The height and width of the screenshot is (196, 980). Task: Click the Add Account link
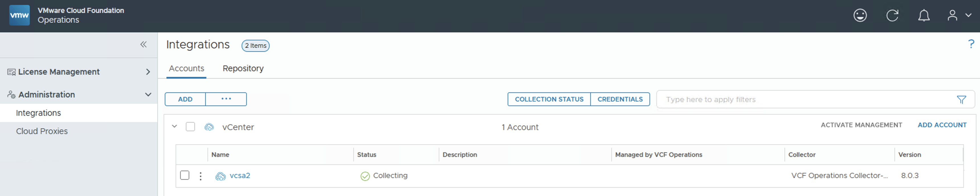pos(942,125)
